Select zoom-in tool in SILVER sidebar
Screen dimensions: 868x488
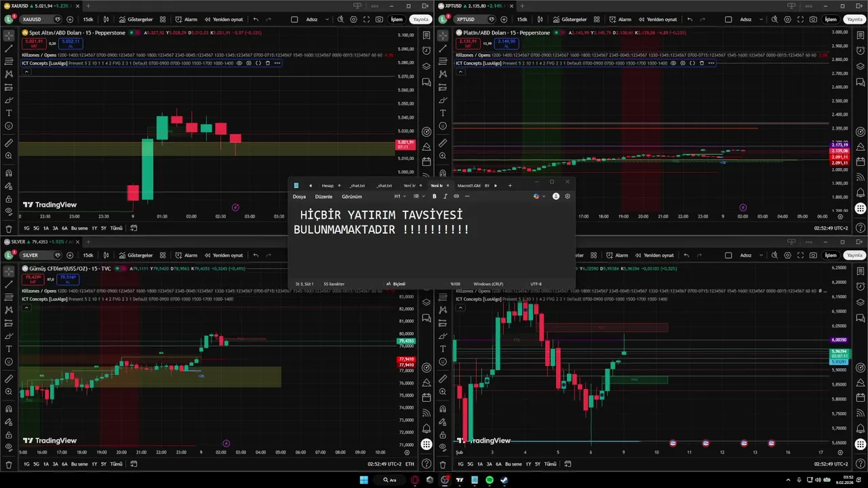pos(9,392)
